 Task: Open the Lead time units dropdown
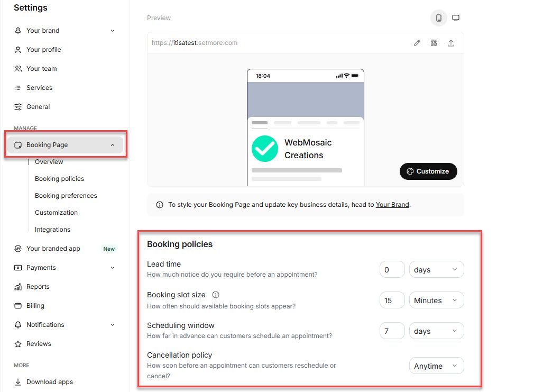click(436, 269)
